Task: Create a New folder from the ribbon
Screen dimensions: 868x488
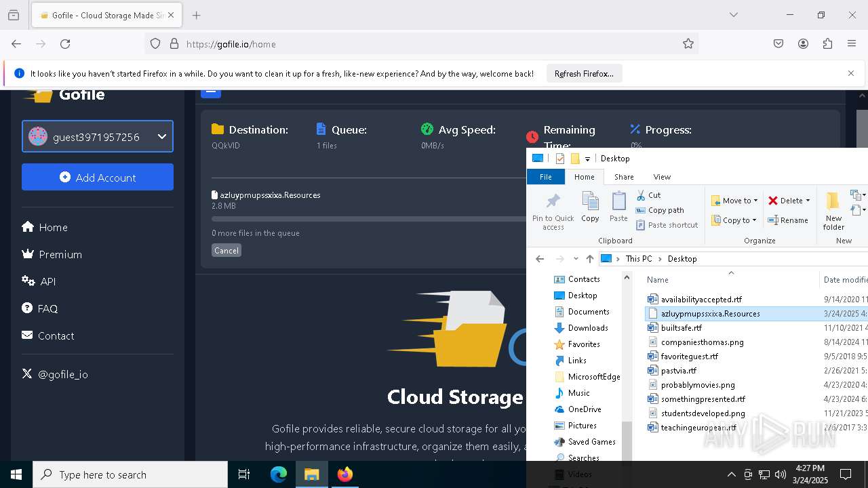Action: point(833,211)
